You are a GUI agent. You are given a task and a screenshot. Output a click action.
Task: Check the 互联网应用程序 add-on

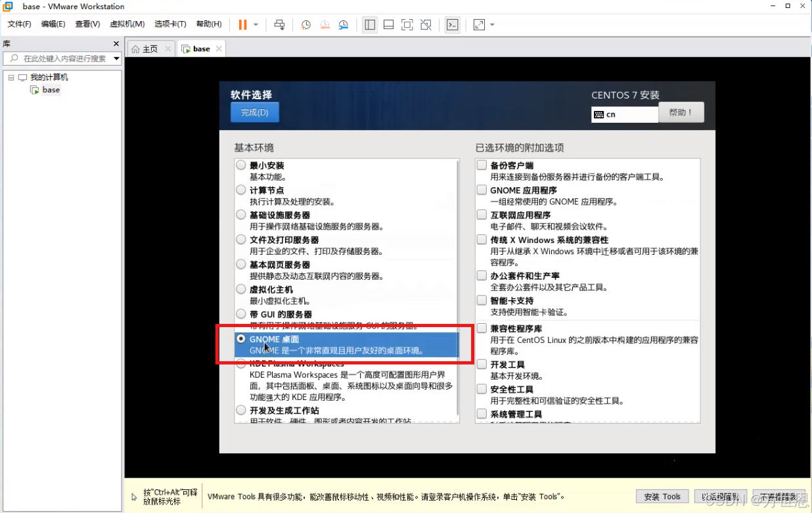coord(482,215)
